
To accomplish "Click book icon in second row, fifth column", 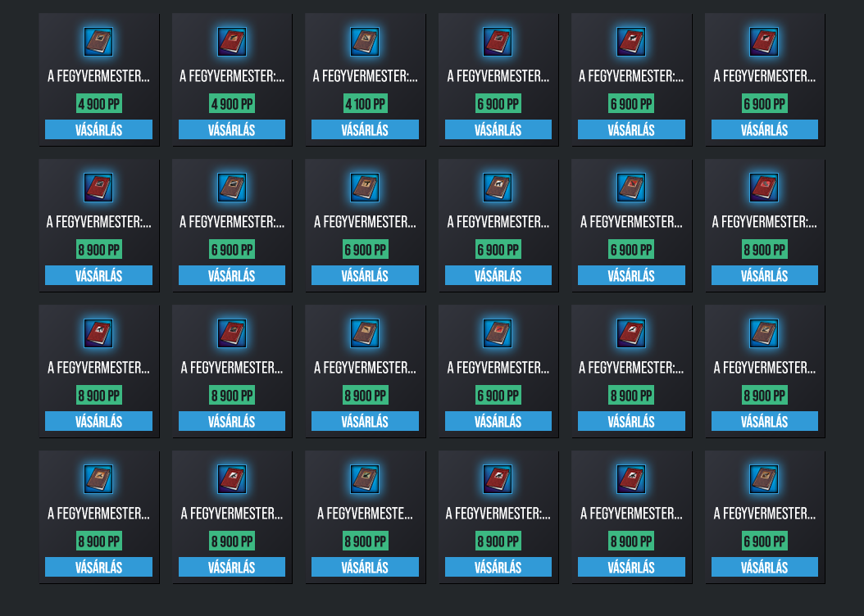I will pyautogui.click(x=631, y=188).
